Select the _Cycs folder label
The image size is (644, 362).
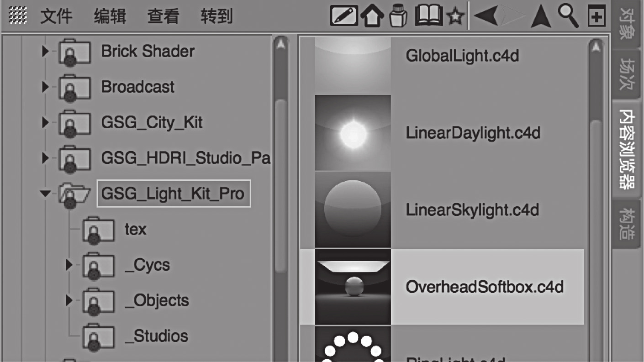tap(147, 265)
